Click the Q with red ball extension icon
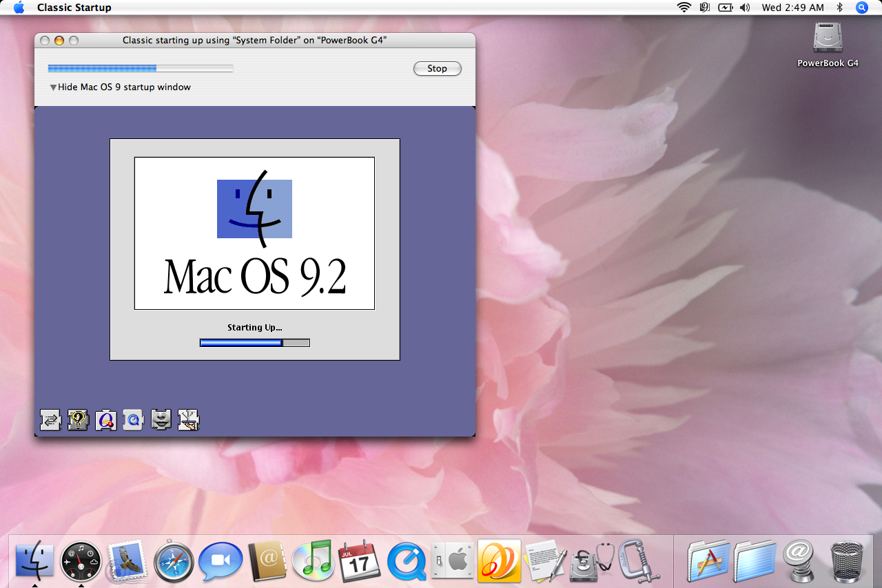The width and height of the screenshot is (882, 588). (105, 420)
